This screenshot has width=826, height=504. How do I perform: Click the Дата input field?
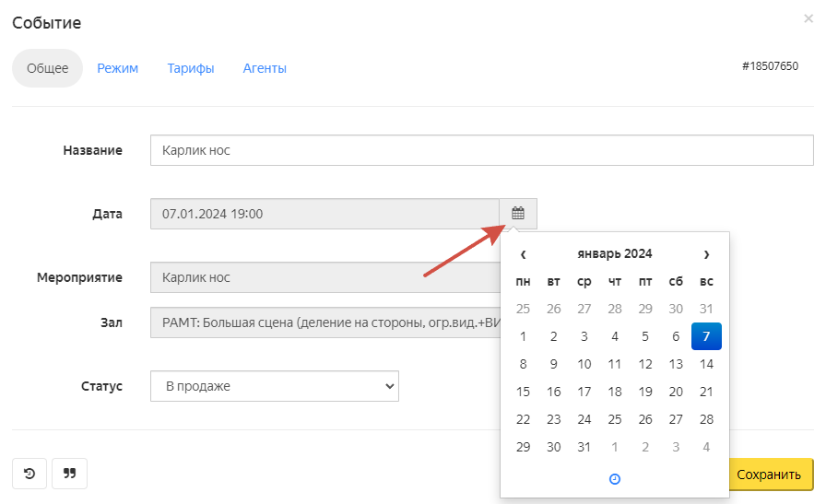coord(324,214)
